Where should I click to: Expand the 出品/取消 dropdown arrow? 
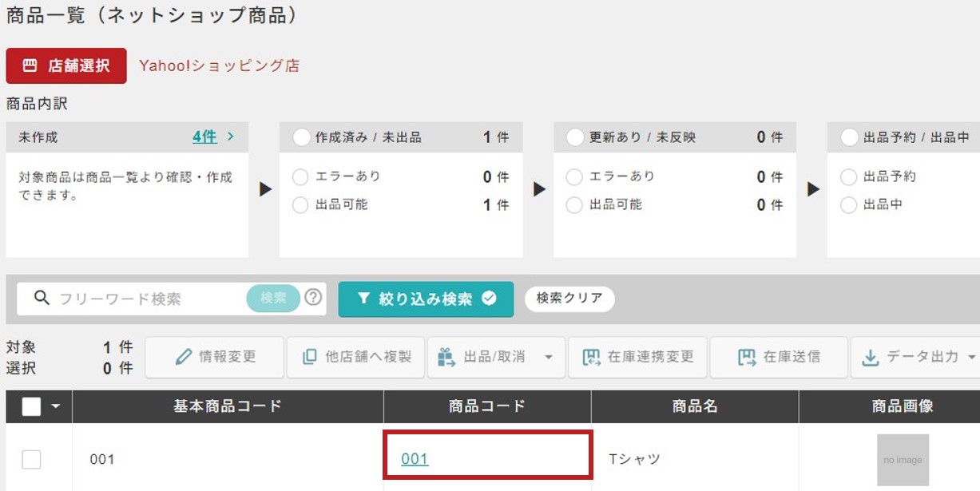point(549,357)
